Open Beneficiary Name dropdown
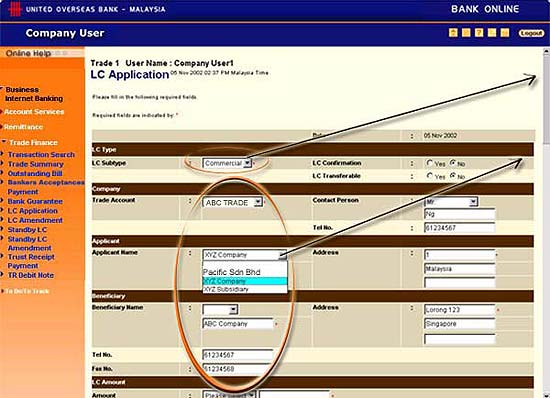 (x=220, y=309)
